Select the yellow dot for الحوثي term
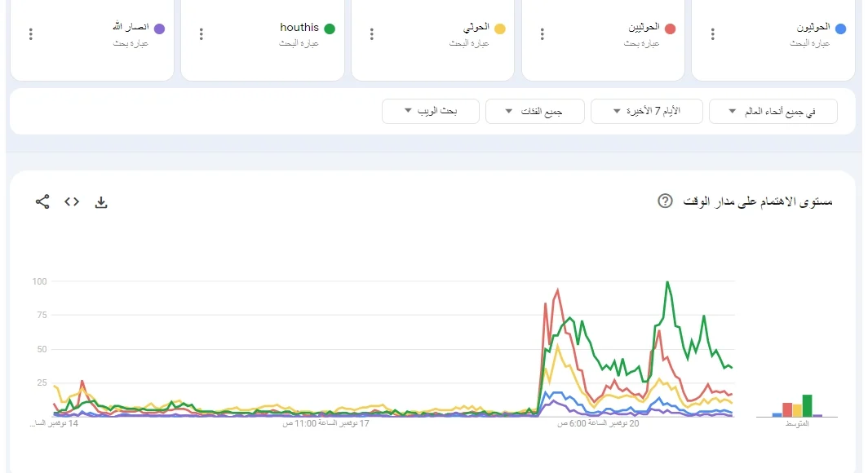This screenshot has height=473, width=868. (500, 27)
